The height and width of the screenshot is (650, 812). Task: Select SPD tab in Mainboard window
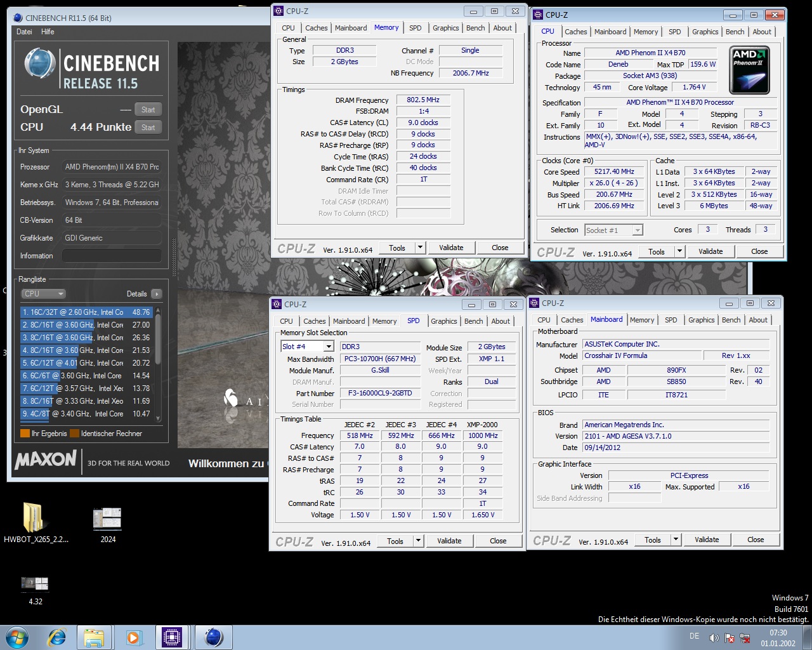click(671, 320)
